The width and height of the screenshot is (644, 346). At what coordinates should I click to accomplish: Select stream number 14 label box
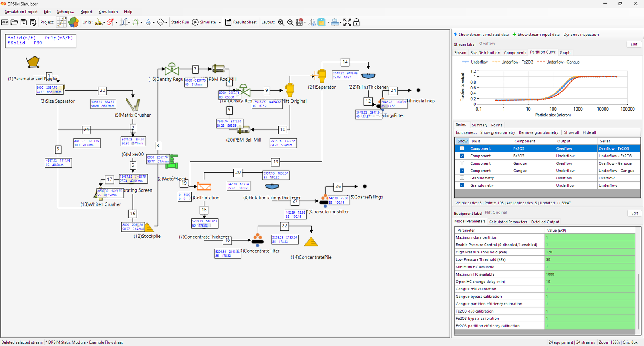point(345,62)
